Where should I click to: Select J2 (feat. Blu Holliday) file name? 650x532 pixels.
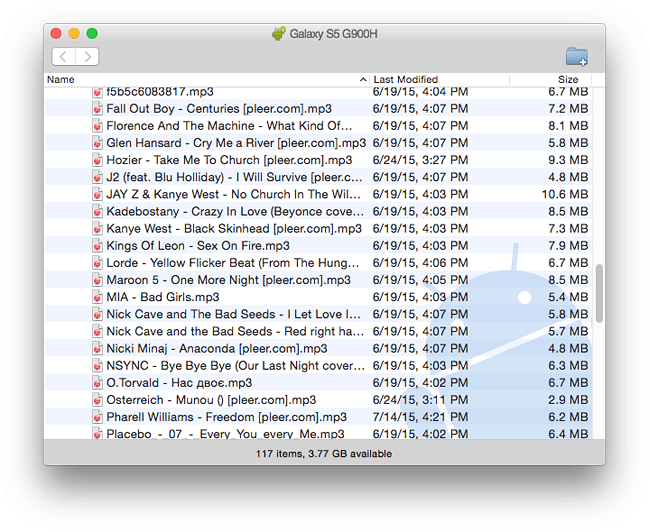(x=234, y=177)
